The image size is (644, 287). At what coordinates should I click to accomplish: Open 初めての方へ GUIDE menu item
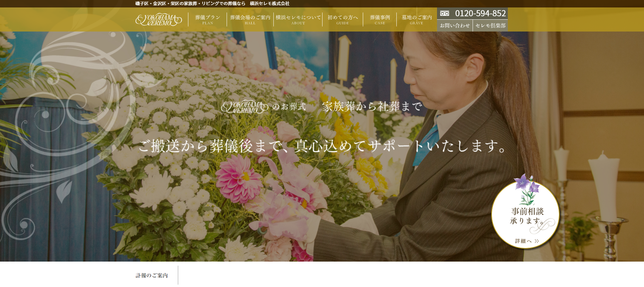tap(342, 20)
